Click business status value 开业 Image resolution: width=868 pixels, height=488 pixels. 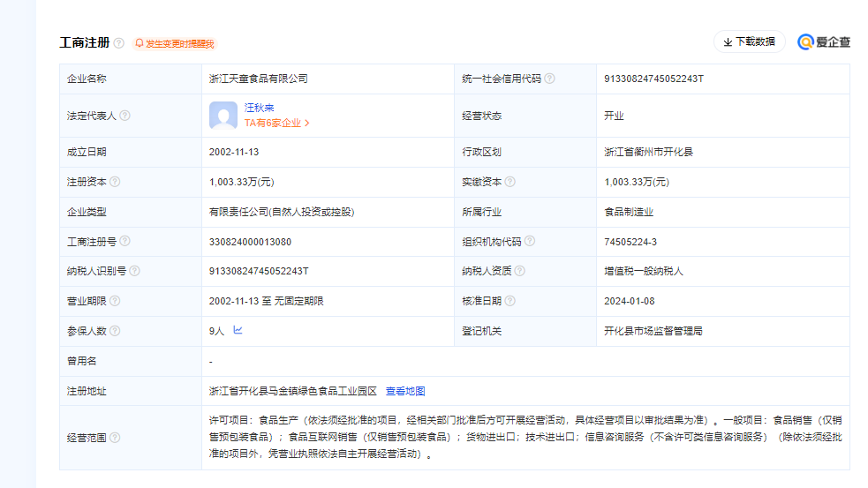tap(614, 116)
